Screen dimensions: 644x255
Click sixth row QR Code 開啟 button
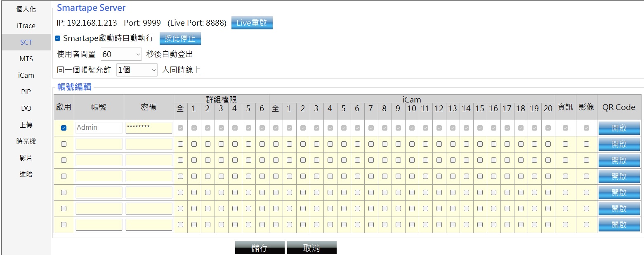click(619, 209)
